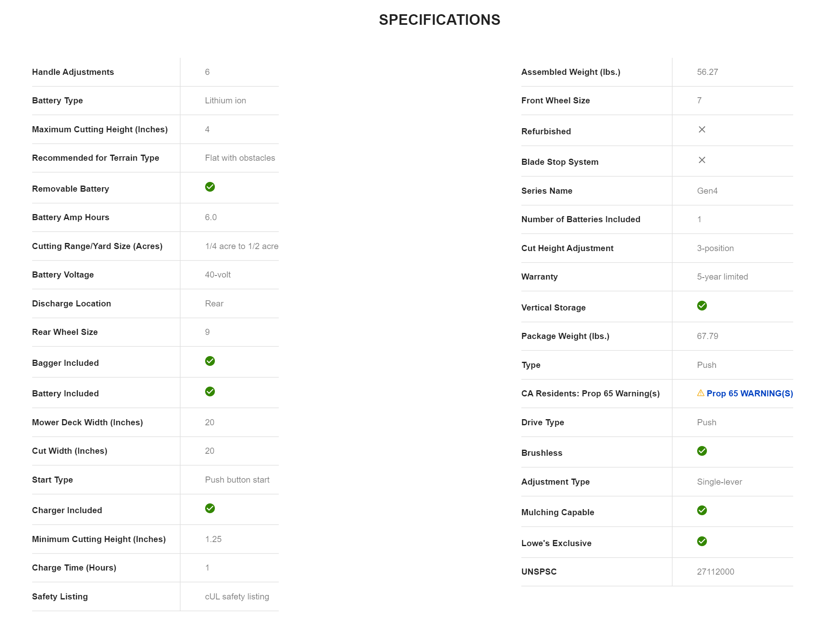Viewport: 840px width, 621px height.
Task: Select the Battery Voltage 40-volt value
Action: pyautogui.click(x=218, y=275)
